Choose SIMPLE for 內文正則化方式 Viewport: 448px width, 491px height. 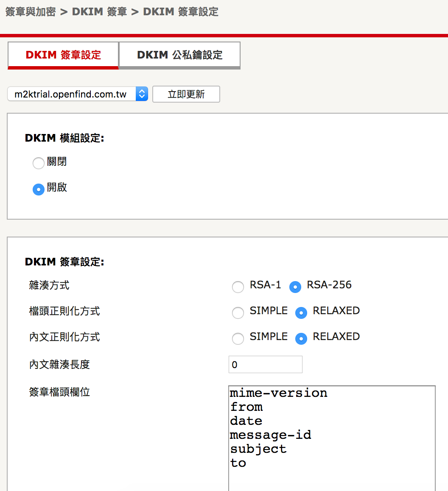(238, 339)
